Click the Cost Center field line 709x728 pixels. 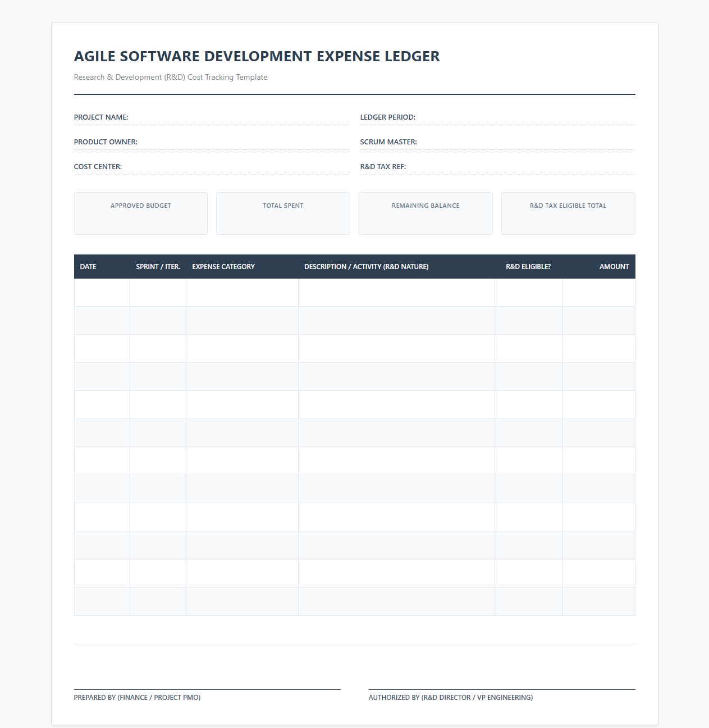[x=212, y=167]
